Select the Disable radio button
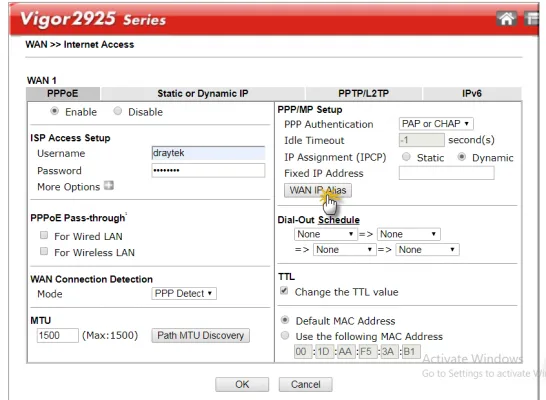Image resolution: width=546 pixels, height=400 pixels. pyautogui.click(x=118, y=111)
